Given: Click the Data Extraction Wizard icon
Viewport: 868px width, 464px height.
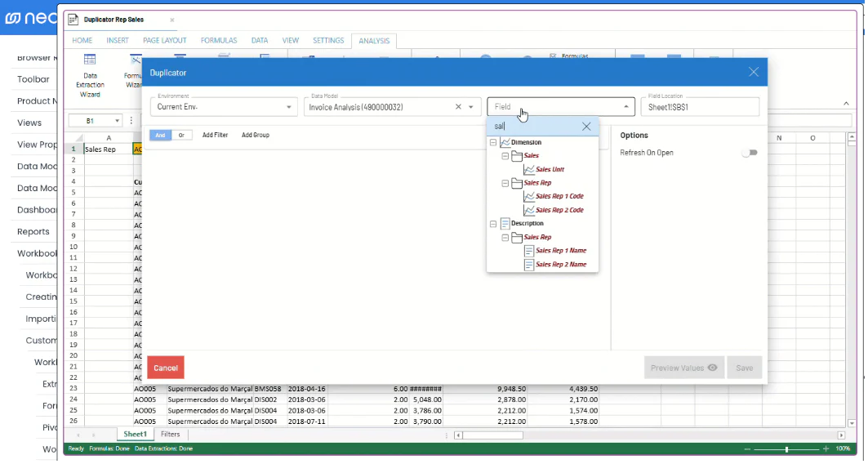Looking at the screenshot, I should pos(90,60).
